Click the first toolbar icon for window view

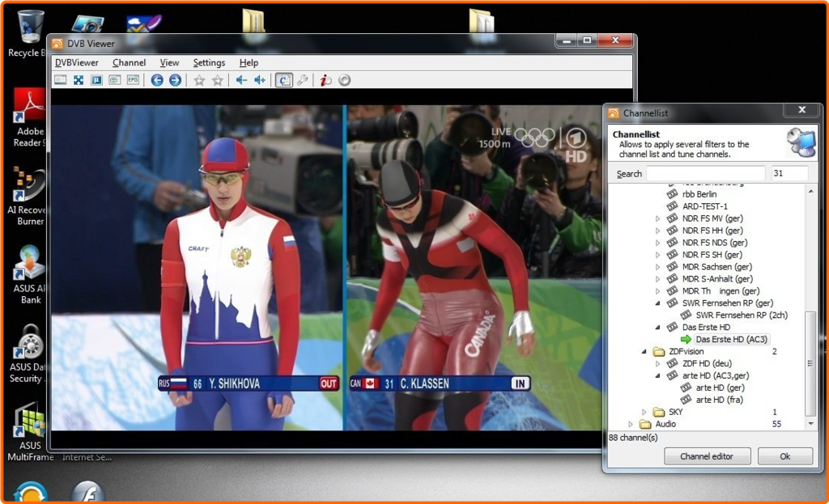point(60,80)
